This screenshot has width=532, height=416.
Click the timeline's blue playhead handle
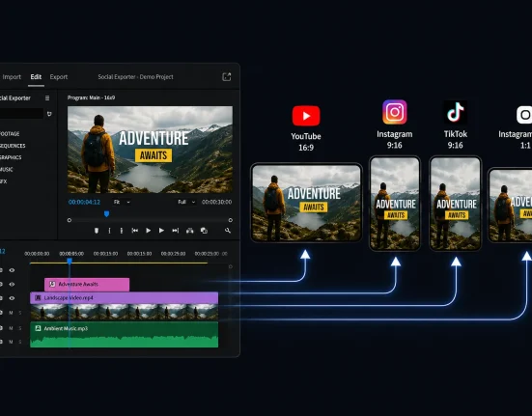coord(70,261)
